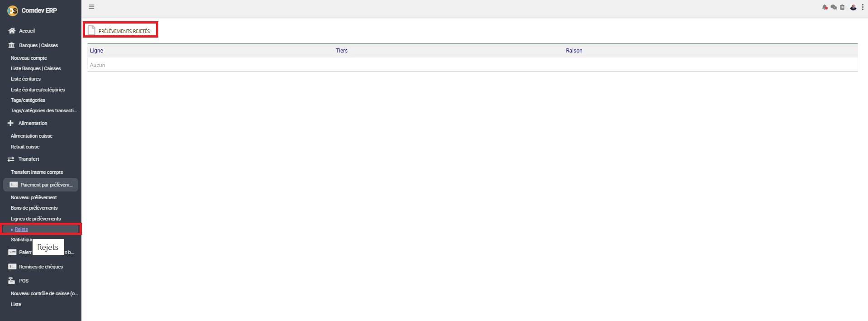Open the Liste écritures page
This screenshot has height=321, width=868.
[26, 79]
